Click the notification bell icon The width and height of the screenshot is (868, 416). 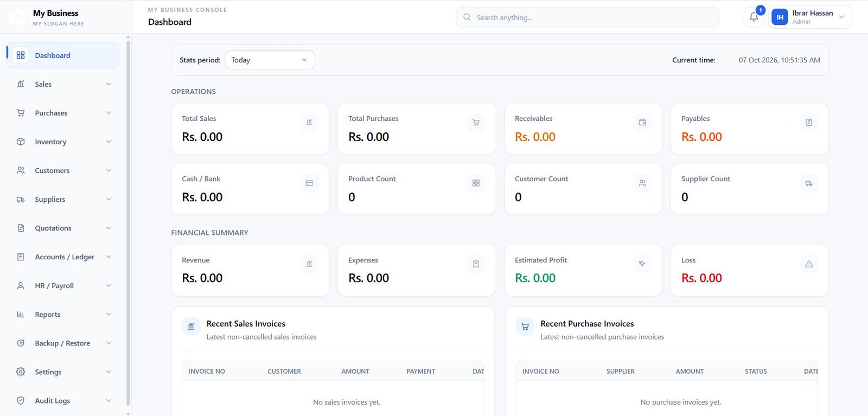coord(754,17)
